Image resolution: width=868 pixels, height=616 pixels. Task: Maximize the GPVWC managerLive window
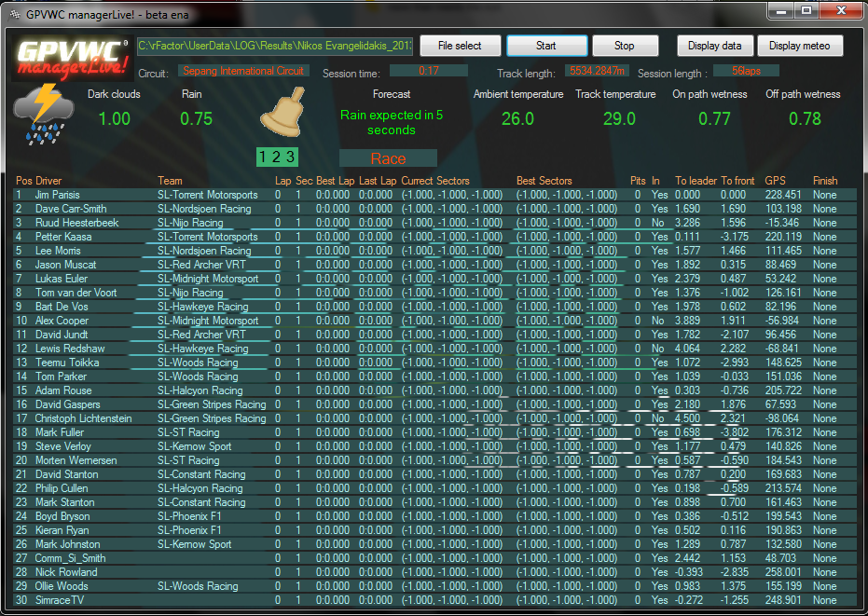coord(806,11)
